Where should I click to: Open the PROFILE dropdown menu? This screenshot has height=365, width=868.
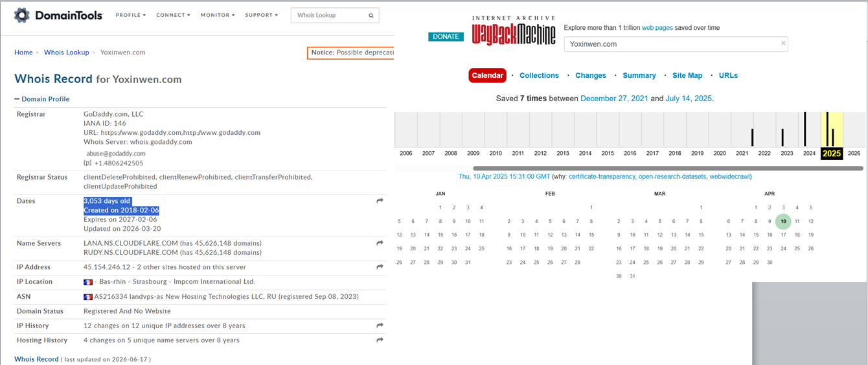click(131, 15)
